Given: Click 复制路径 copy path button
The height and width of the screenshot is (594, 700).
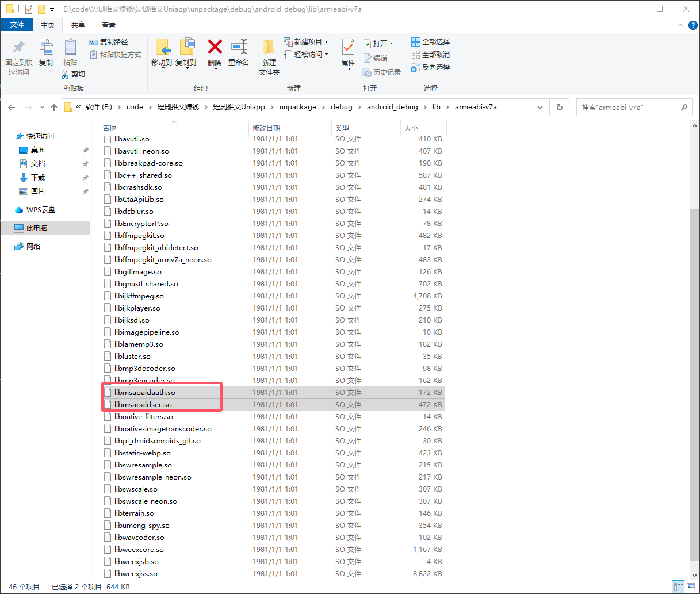Looking at the screenshot, I should pos(109,42).
